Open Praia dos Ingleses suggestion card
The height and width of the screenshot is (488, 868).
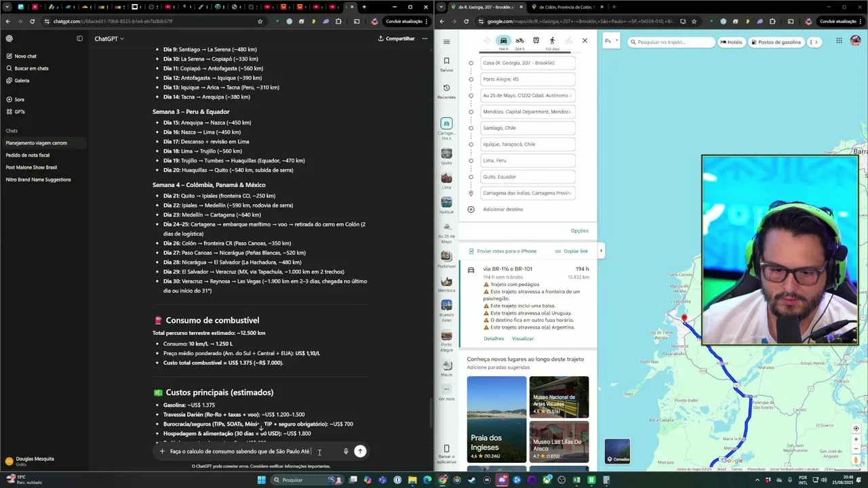tap(496, 420)
